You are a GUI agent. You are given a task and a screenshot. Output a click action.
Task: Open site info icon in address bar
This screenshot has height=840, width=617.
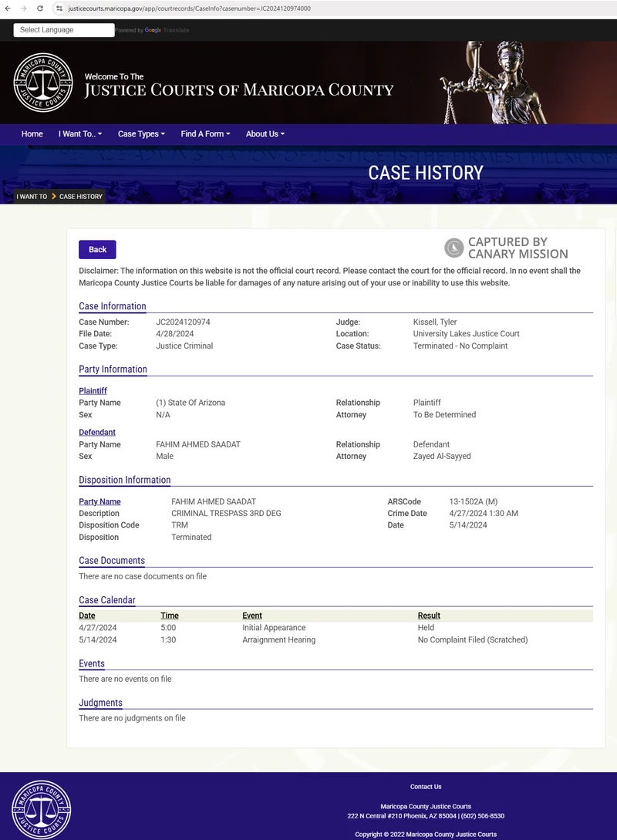click(59, 8)
